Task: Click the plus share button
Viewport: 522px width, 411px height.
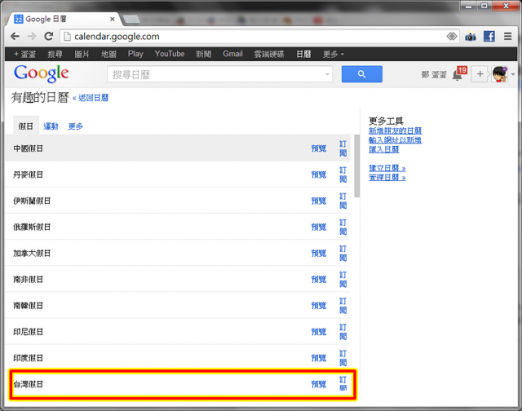Action: coord(480,74)
